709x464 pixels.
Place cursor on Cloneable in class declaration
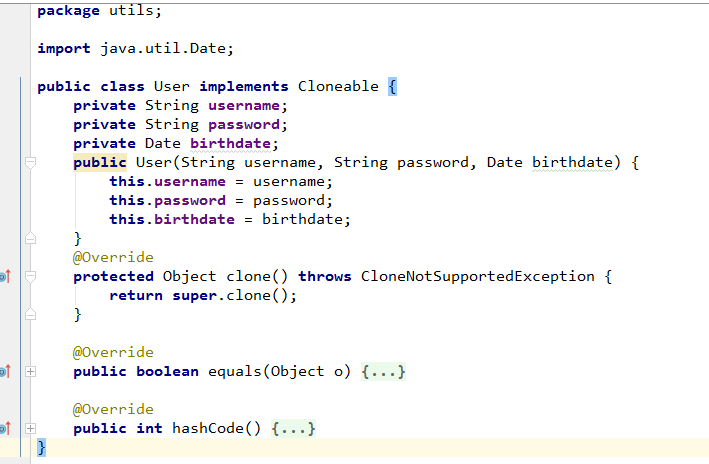[x=338, y=86]
